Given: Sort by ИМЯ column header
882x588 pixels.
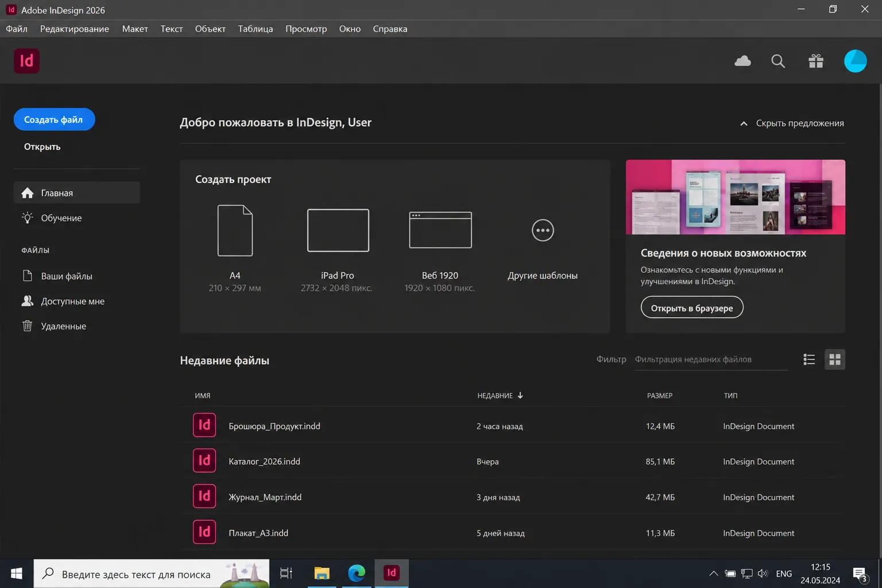Looking at the screenshot, I should pyautogui.click(x=203, y=396).
